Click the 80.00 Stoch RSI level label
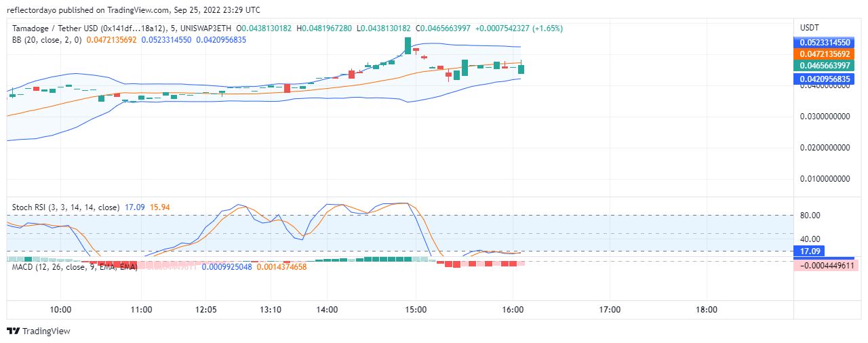The width and height of the screenshot is (868, 343). pos(810,216)
